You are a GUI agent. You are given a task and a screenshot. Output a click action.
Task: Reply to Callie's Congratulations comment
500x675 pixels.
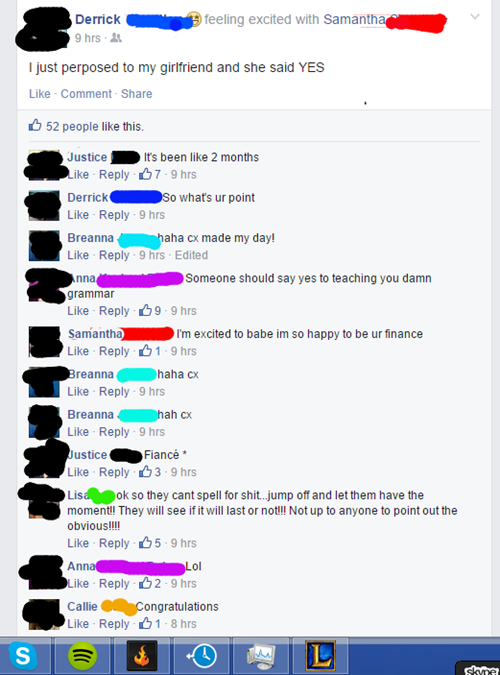click(x=114, y=624)
